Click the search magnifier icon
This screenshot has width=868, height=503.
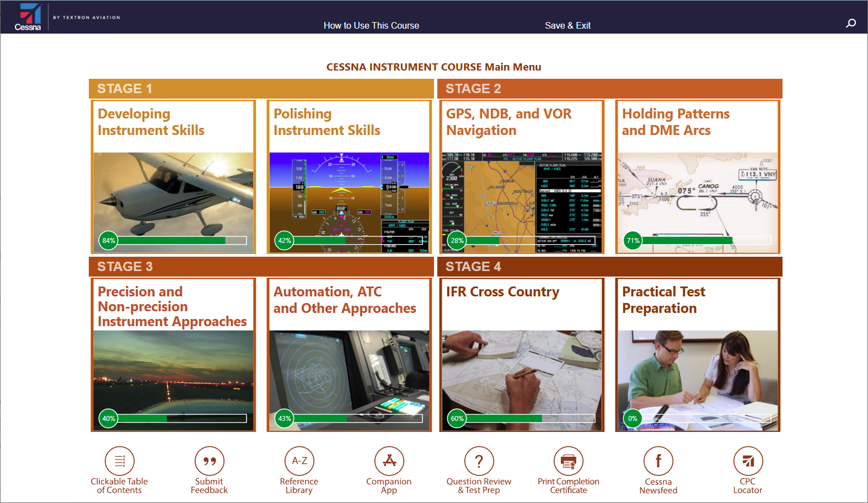point(851,23)
